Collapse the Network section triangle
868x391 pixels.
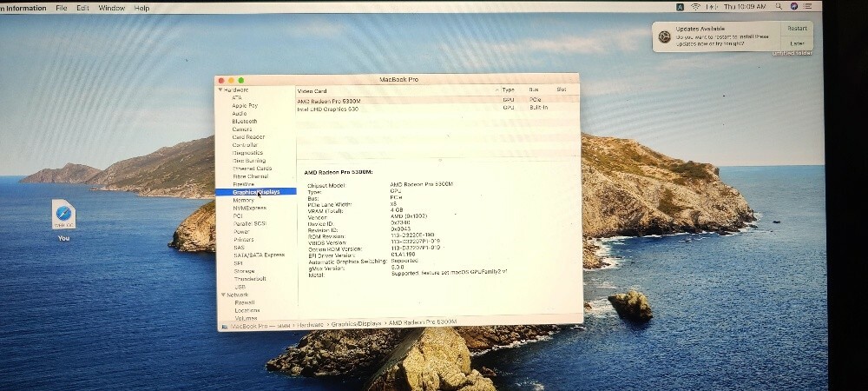pos(223,295)
